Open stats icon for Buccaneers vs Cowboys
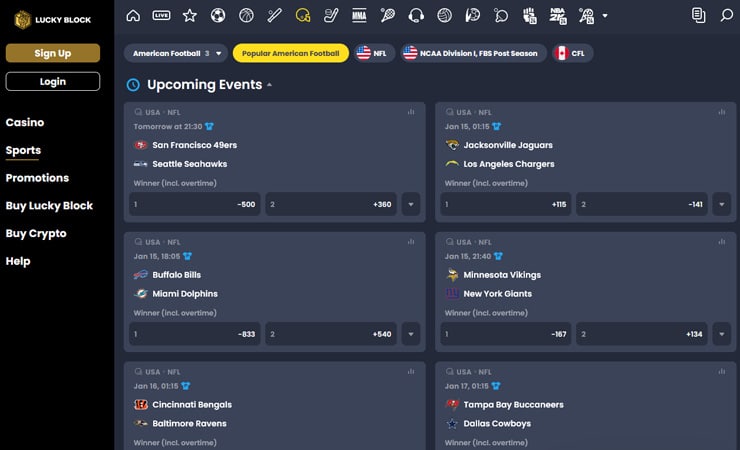 click(722, 371)
